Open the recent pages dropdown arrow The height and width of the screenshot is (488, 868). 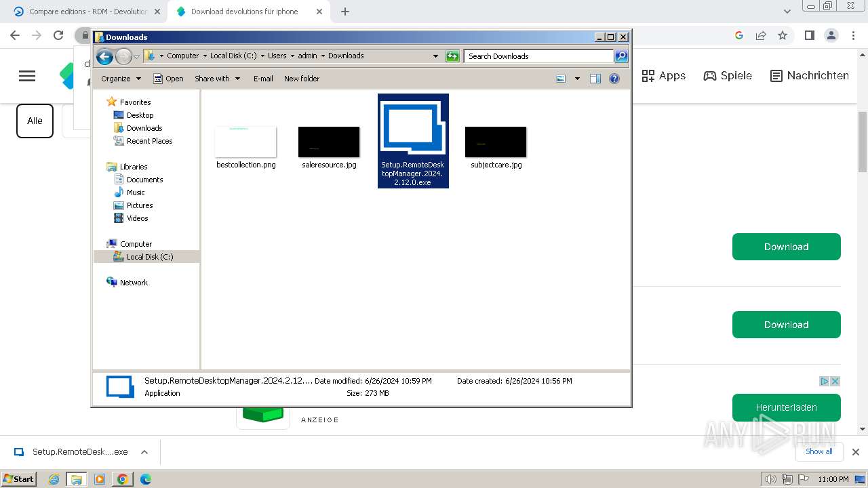pyautogui.click(x=136, y=56)
